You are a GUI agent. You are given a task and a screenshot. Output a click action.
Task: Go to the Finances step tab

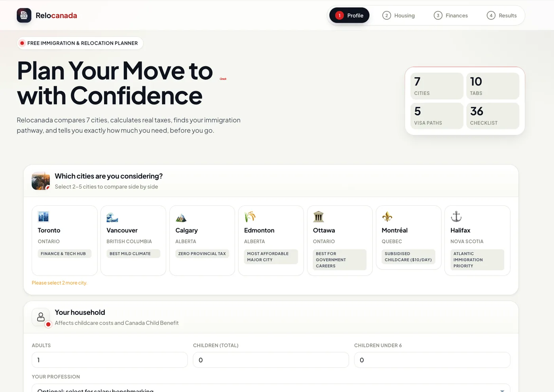[451, 15]
